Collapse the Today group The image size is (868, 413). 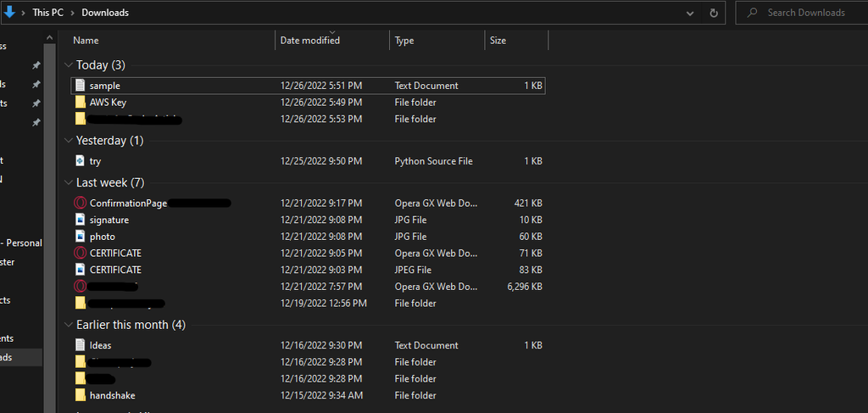click(68, 65)
